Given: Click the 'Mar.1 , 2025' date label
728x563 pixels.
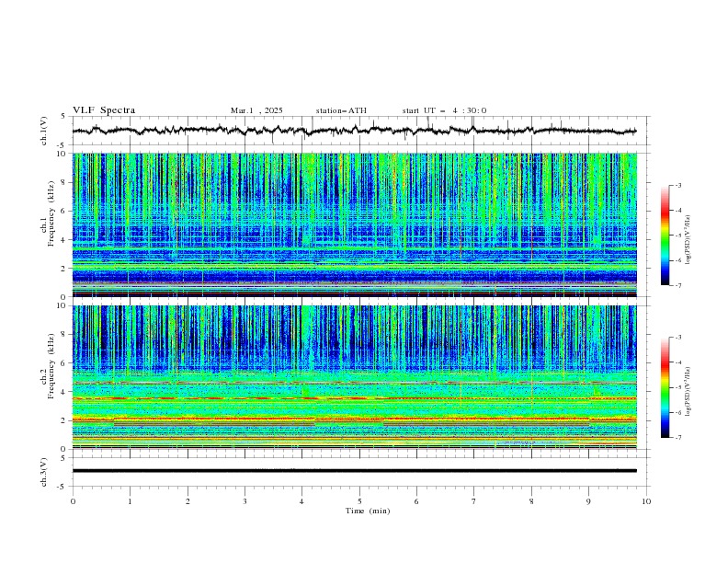Looking at the screenshot, I should pos(256,110).
